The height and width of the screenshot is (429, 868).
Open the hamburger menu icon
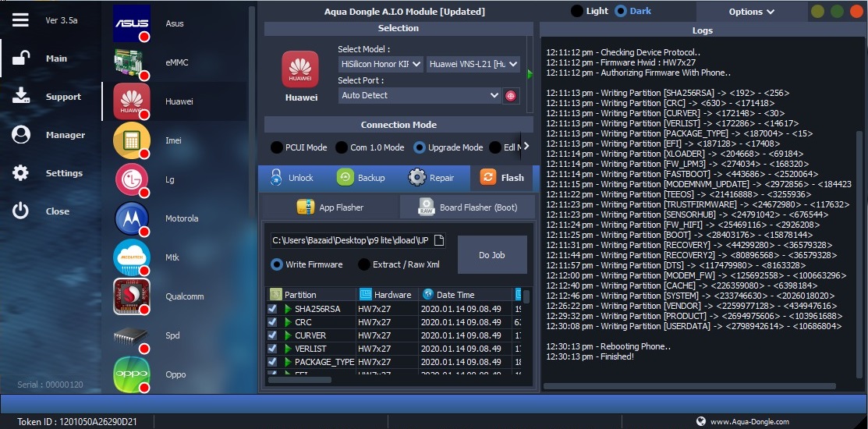[x=21, y=20]
